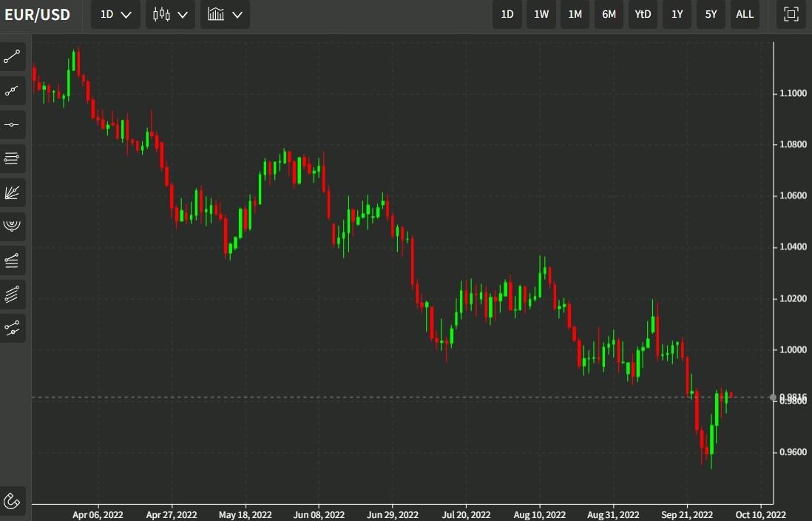Click the Jul 20, 2022 date label

point(466,515)
